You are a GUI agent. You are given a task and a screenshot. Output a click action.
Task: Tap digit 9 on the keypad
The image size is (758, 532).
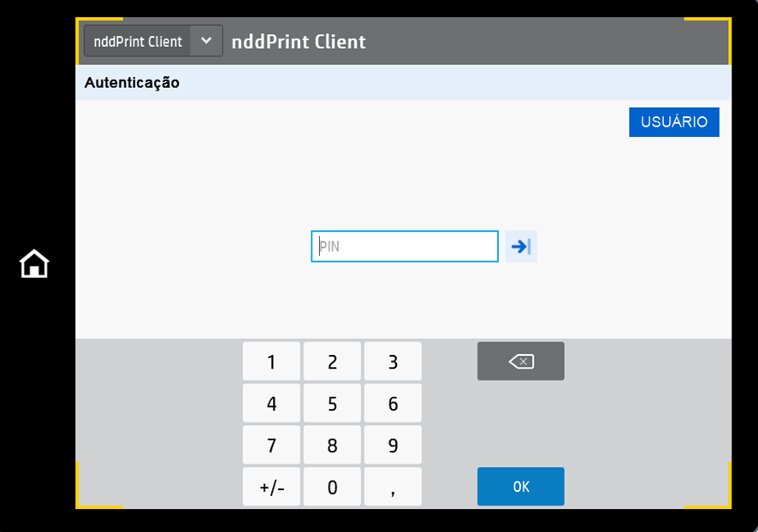coord(393,445)
